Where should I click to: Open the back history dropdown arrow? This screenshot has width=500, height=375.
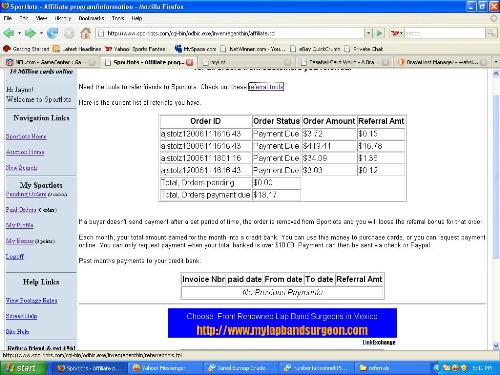(19, 33)
